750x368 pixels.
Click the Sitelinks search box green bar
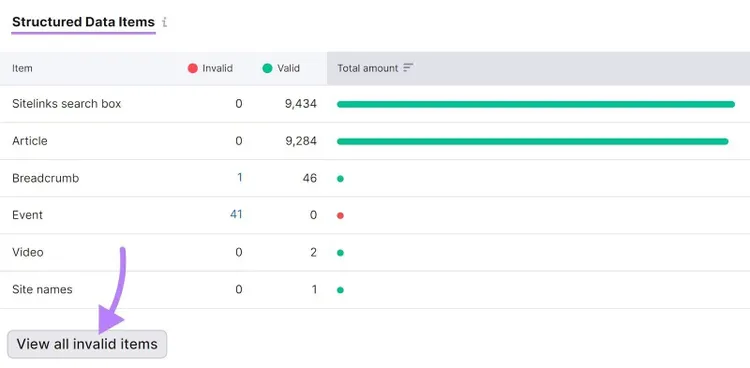click(x=536, y=104)
